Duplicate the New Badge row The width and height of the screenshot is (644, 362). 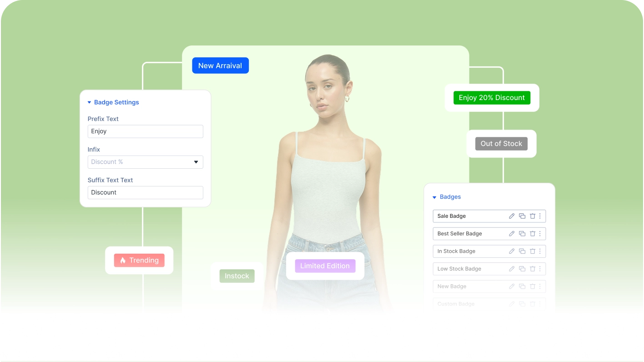click(x=522, y=287)
